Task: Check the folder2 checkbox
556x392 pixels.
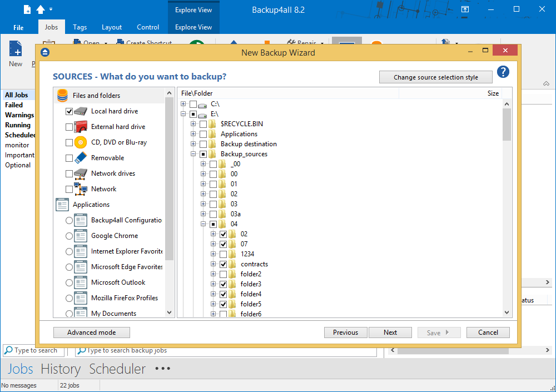Action: 223,274
